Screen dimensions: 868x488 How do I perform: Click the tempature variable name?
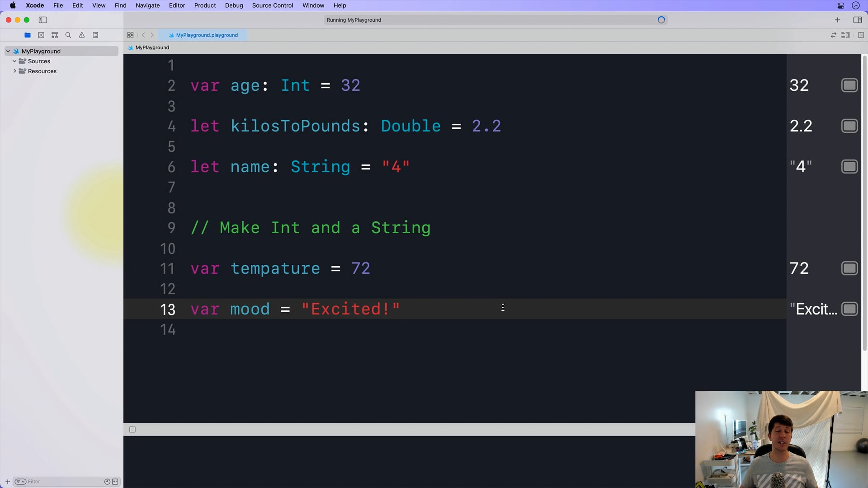point(275,268)
